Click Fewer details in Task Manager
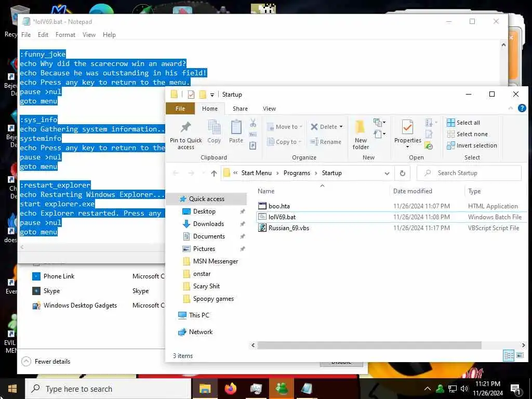Image resolution: width=532 pixels, height=399 pixels. point(46,362)
